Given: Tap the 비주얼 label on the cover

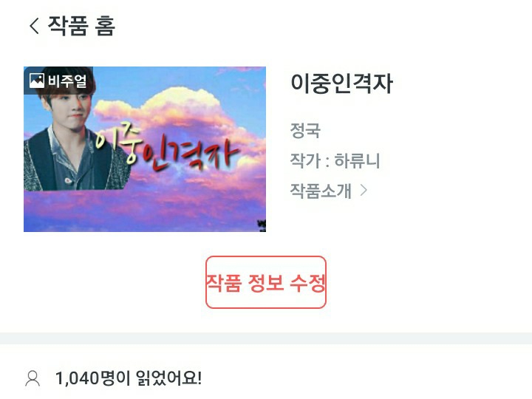Looking at the screenshot, I should click(x=67, y=81).
